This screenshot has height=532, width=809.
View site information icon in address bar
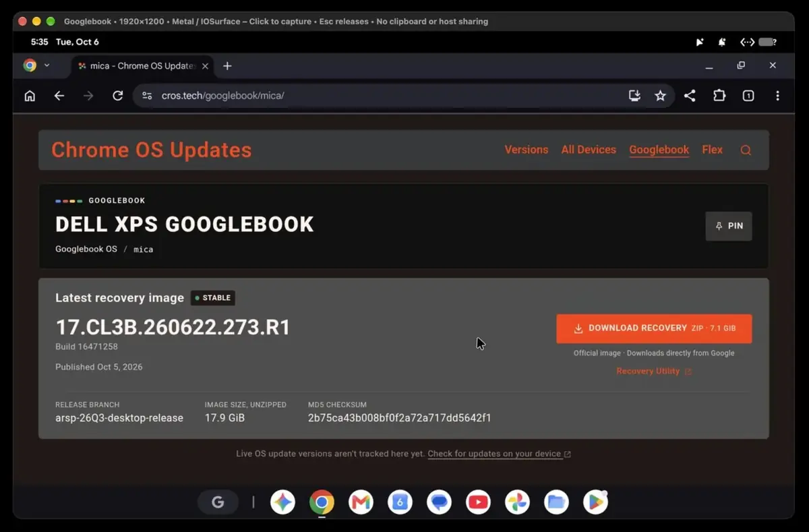147,96
